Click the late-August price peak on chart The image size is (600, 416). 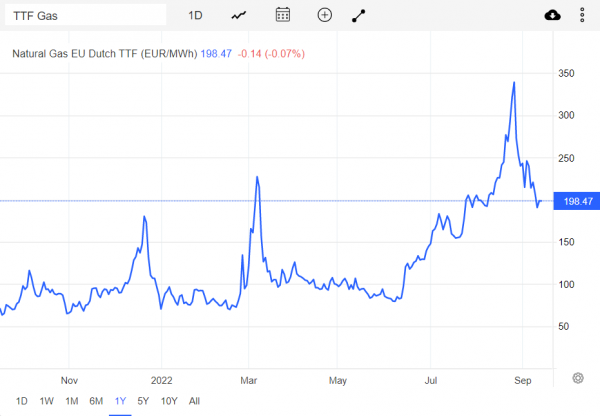pos(514,82)
